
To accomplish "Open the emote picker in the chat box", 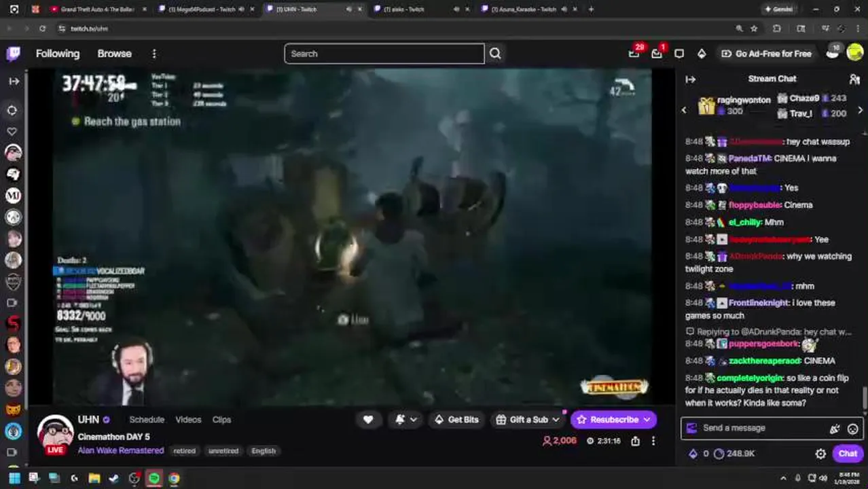I will tap(852, 429).
